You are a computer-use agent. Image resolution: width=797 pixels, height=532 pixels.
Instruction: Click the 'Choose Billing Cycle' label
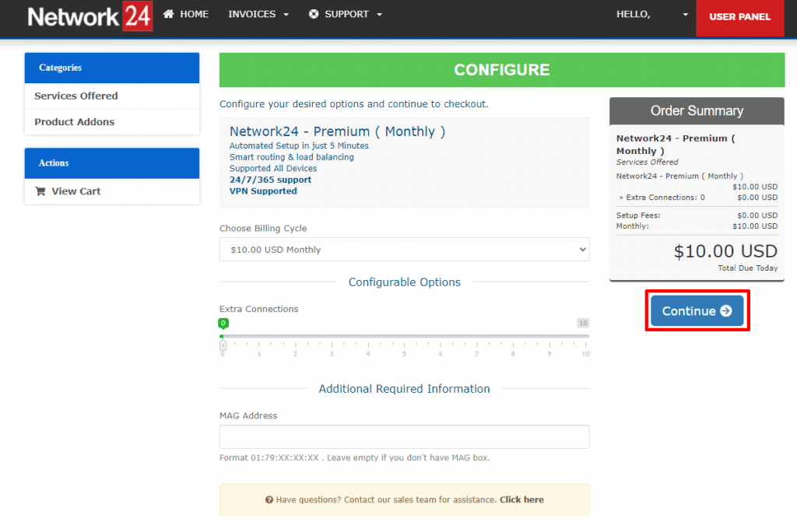coord(263,229)
